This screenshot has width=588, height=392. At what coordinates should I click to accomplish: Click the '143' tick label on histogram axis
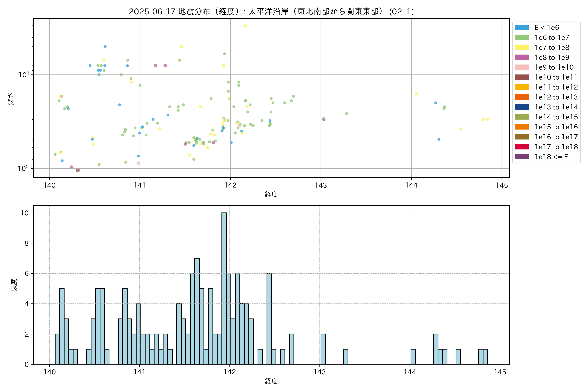[x=319, y=372]
